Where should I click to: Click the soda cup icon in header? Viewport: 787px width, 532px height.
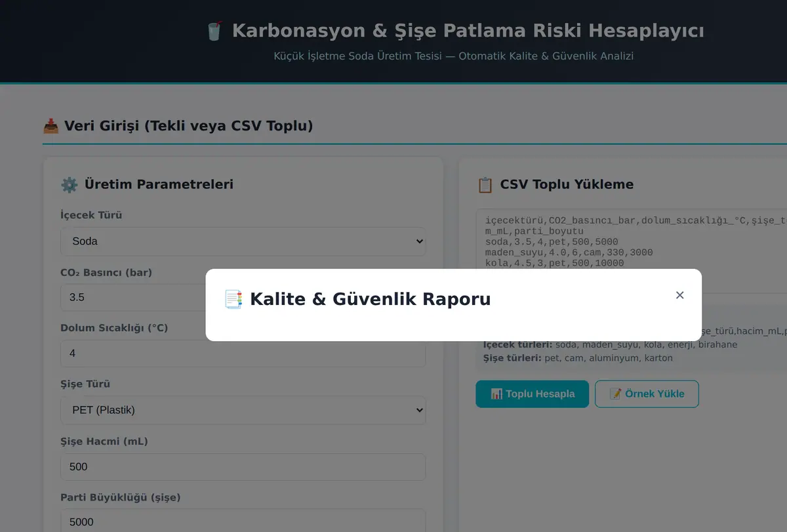coord(215,31)
